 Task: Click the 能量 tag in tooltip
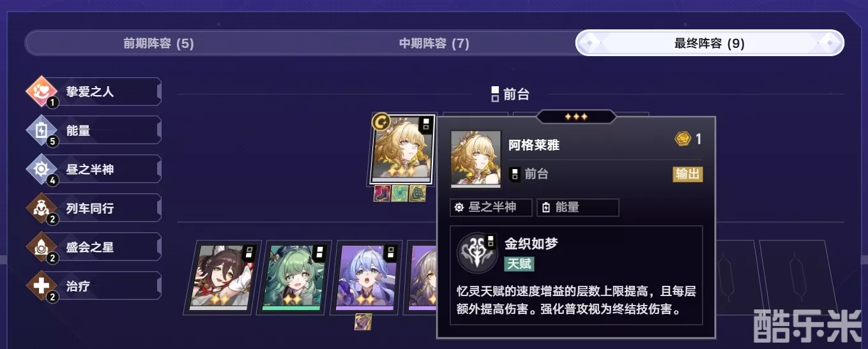point(578,207)
